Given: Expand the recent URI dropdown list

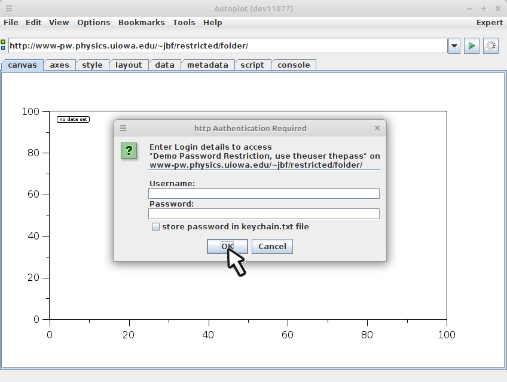Looking at the screenshot, I should coord(454,46).
